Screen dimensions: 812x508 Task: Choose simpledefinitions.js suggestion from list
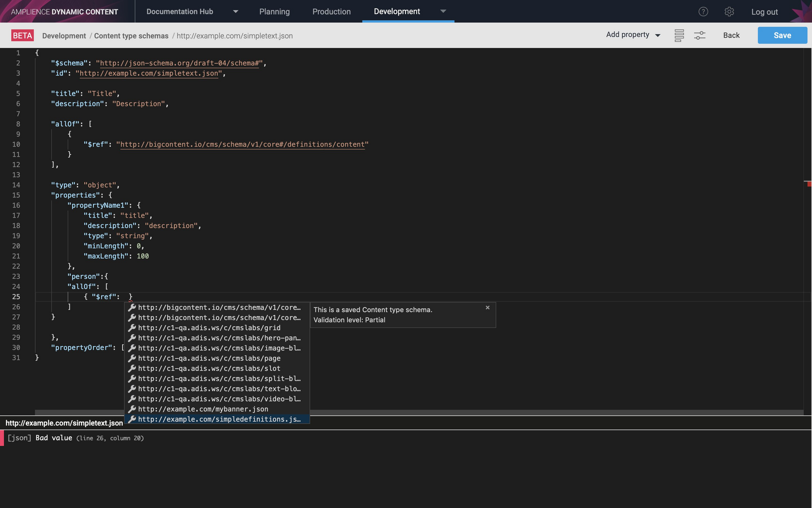tap(217, 419)
